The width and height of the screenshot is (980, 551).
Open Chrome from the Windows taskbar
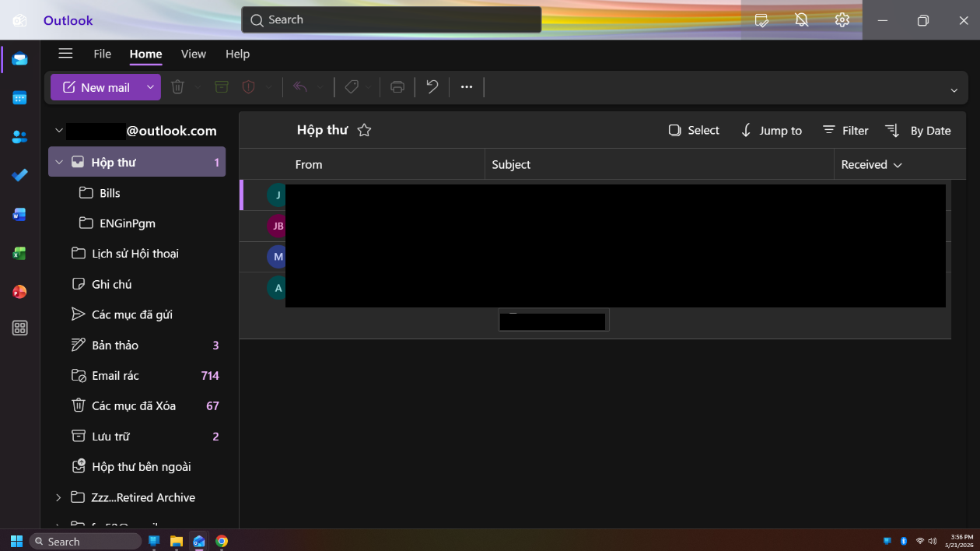click(x=222, y=541)
